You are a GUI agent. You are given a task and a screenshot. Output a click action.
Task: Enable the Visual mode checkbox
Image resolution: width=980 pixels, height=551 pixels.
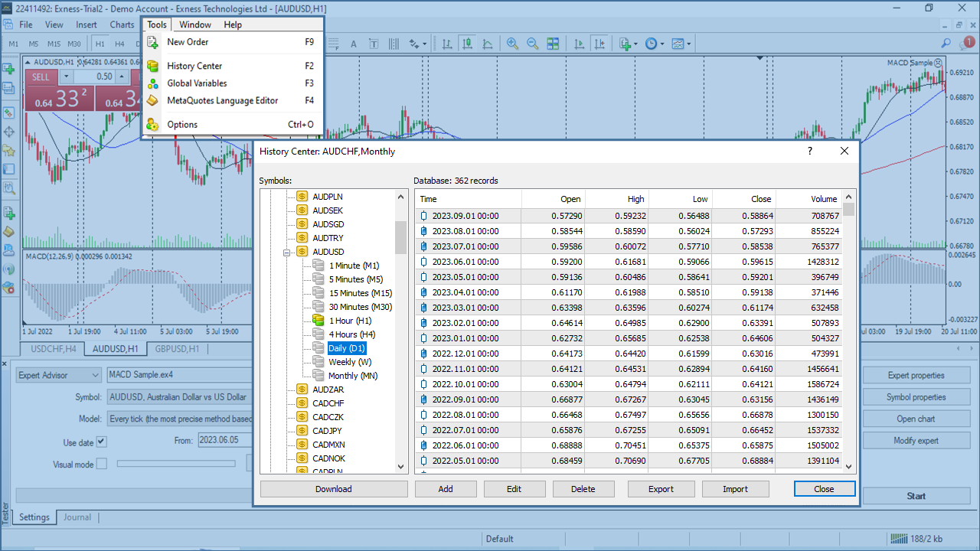pos(101,464)
